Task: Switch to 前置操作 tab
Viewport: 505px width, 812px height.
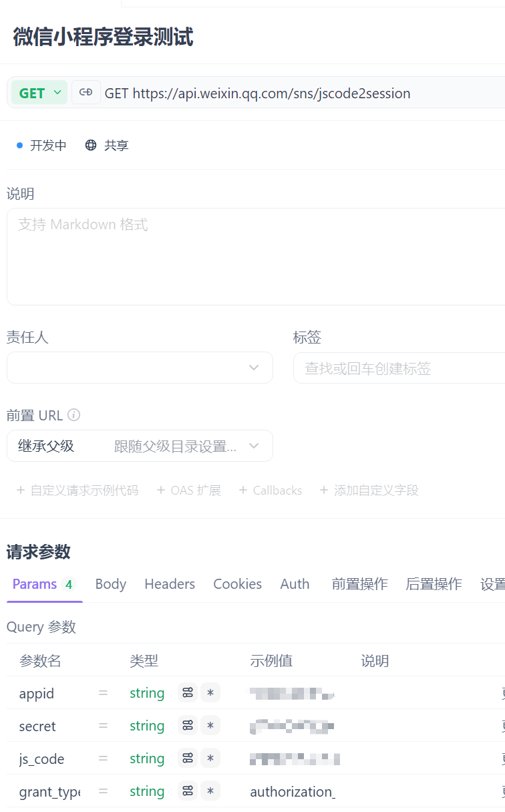Action: [359, 584]
